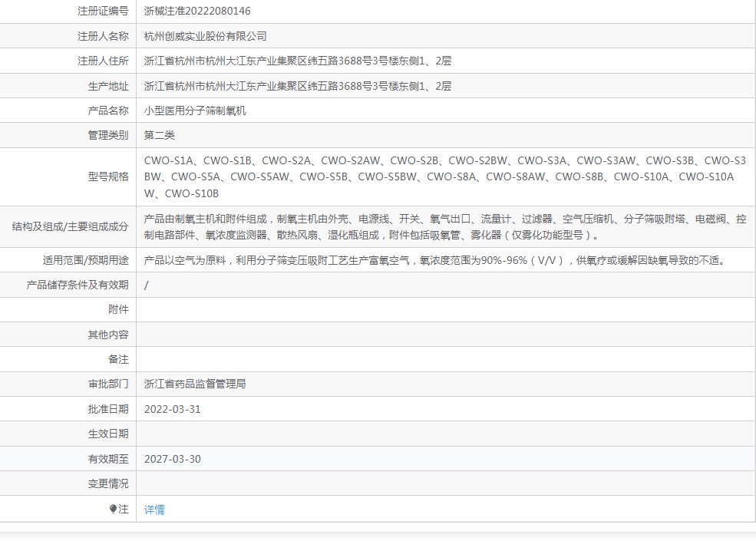
Task: Click the 产品名称 label
Action: [x=108, y=111]
